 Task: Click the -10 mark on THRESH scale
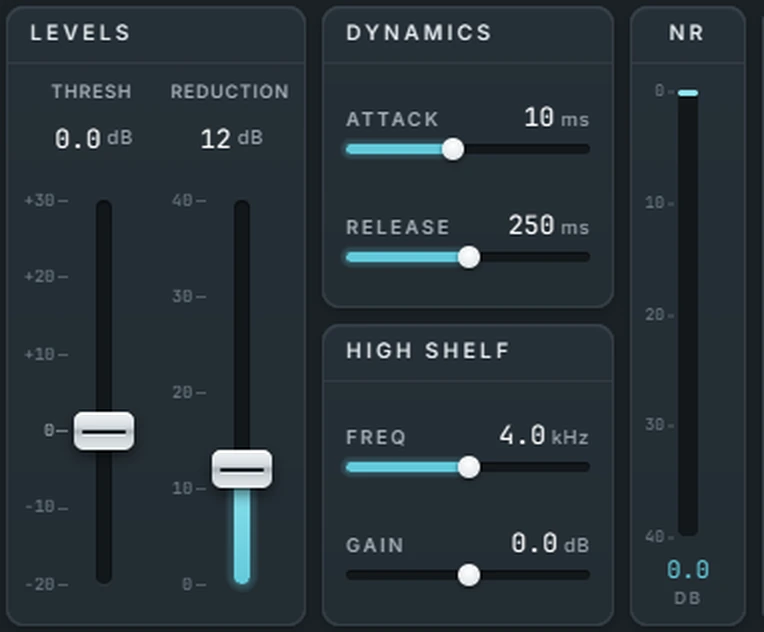46,507
